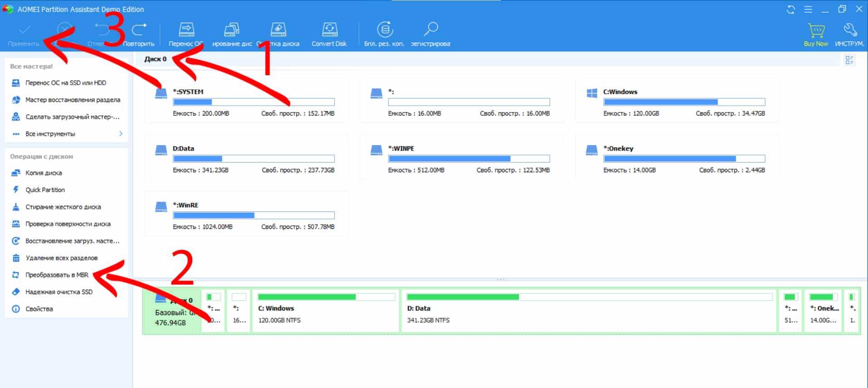Select Quick Partition operation
The height and width of the screenshot is (388, 868).
[x=45, y=190]
